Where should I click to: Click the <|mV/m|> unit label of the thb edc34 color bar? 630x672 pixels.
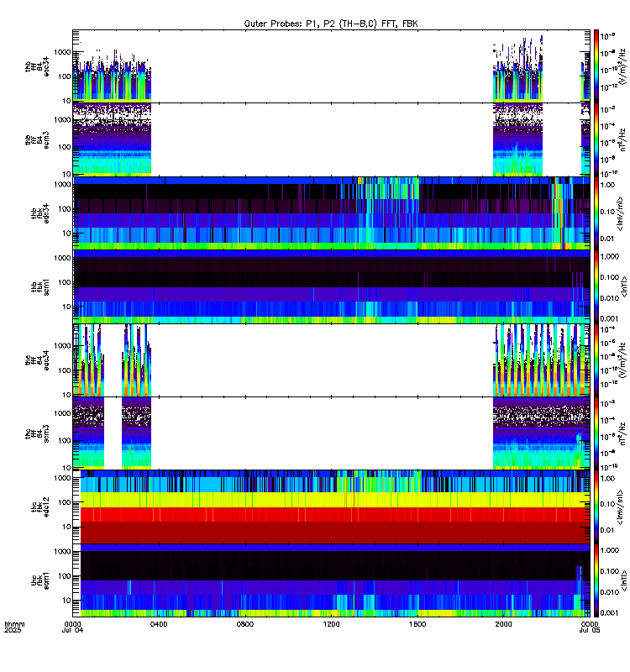(x=621, y=213)
